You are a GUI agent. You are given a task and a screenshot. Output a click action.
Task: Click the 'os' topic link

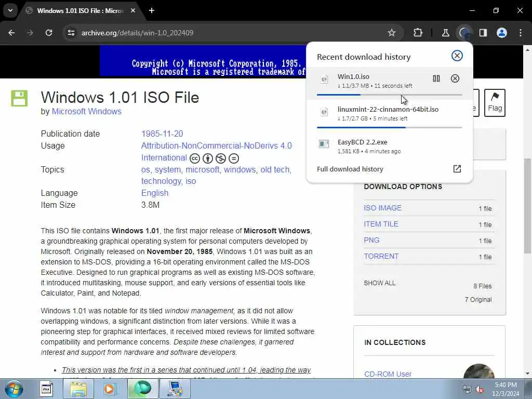(145, 170)
